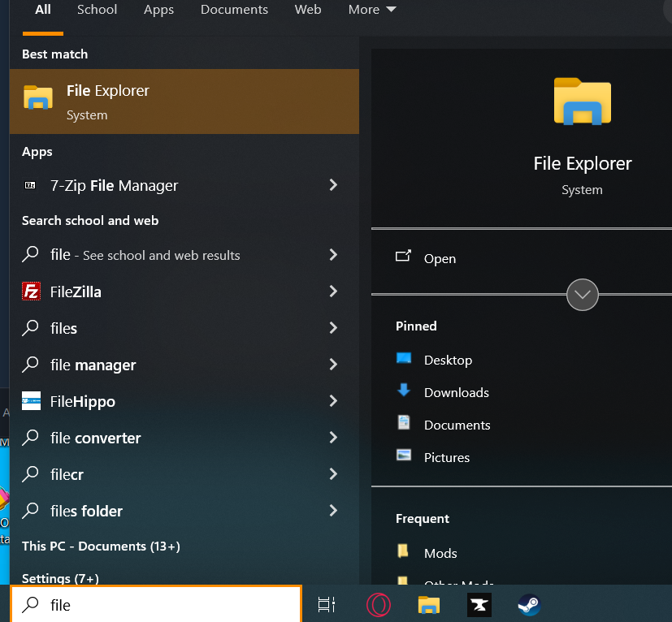The image size is (672, 622).
Task: Expand more actions with circular chevron
Action: click(x=582, y=295)
